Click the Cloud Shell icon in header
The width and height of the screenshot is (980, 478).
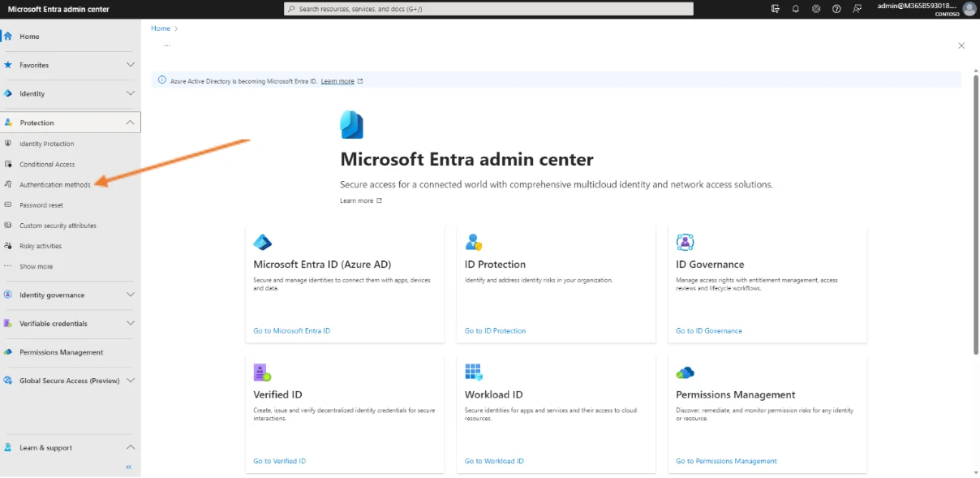(x=776, y=9)
